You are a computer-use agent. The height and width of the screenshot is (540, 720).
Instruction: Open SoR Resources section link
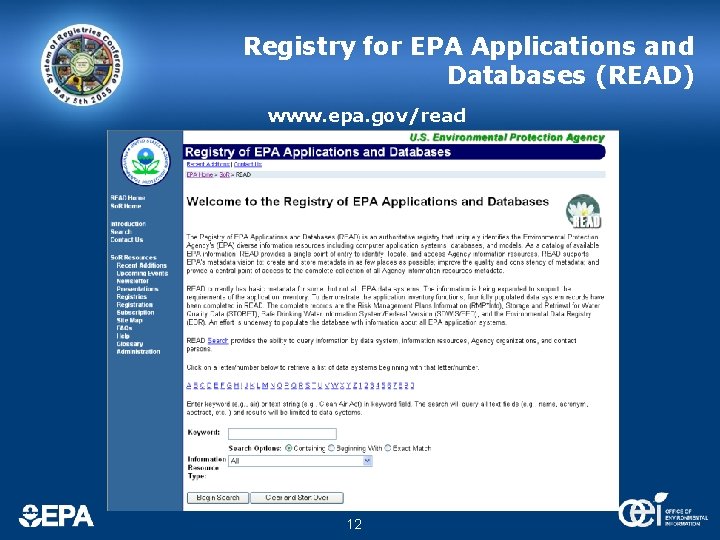pyautogui.click(x=133, y=258)
